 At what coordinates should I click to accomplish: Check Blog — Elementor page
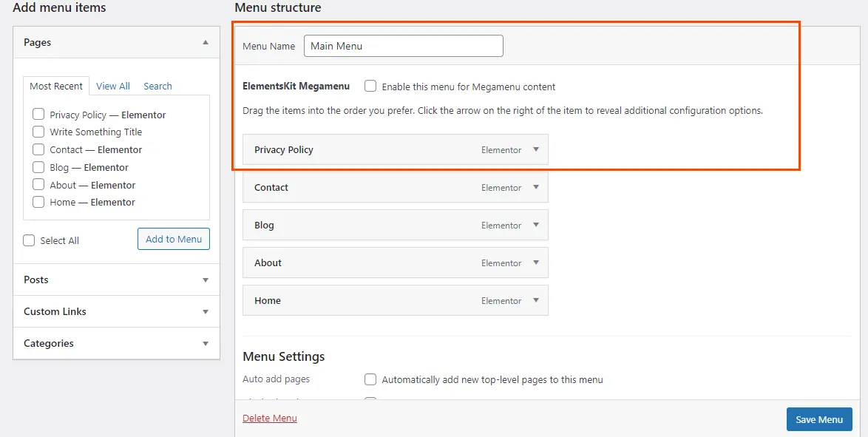38,167
